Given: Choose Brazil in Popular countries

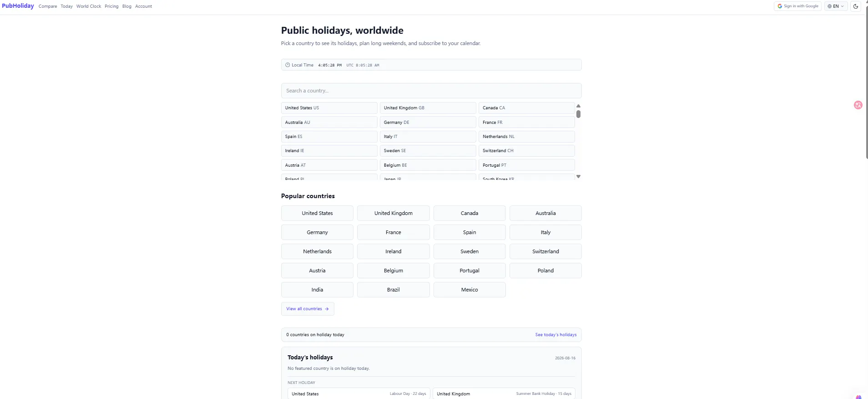Looking at the screenshot, I should 394,290.
